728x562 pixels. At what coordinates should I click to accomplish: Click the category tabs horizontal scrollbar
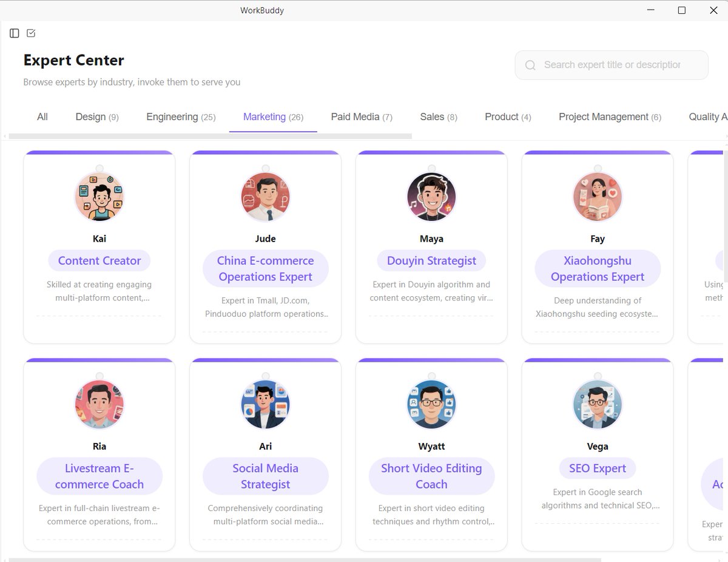click(210, 136)
